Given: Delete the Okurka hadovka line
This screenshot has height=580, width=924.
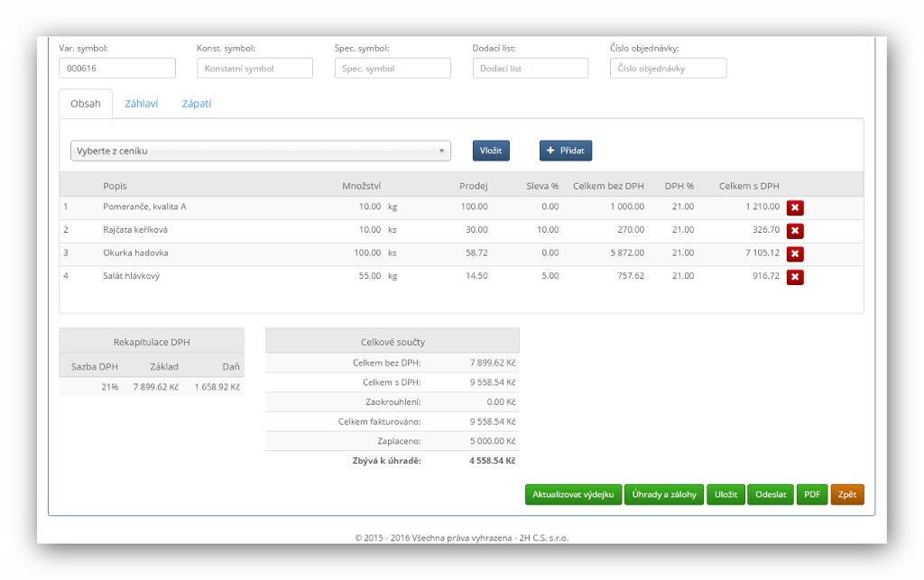Looking at the screenshot, I should [x=795, y=253].
